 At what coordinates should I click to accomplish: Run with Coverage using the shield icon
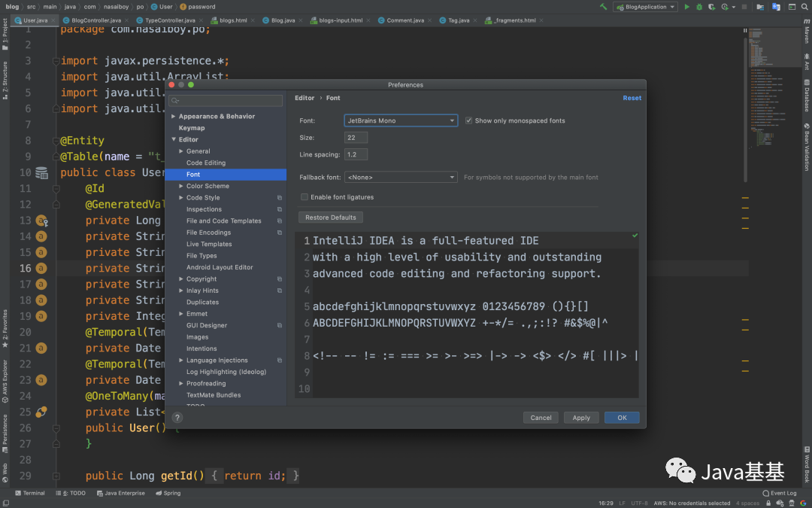click(x=712, y=7)
